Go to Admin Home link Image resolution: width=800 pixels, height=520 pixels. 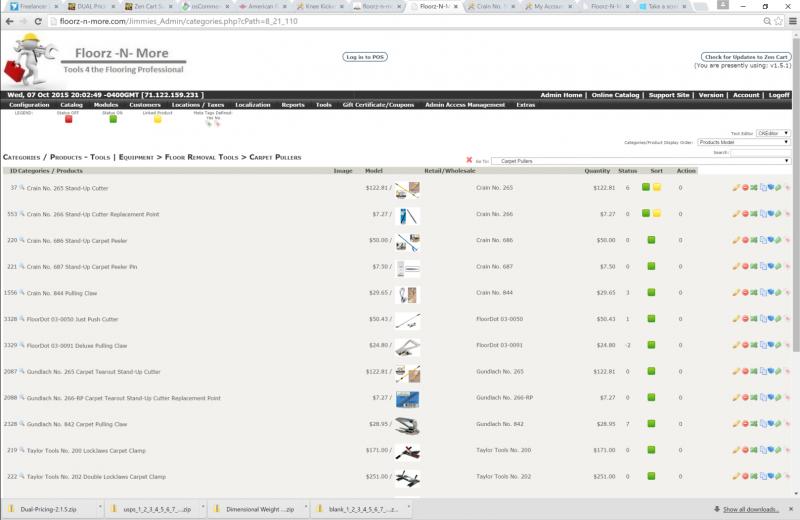pyautogui.click(x=561, y=95)
